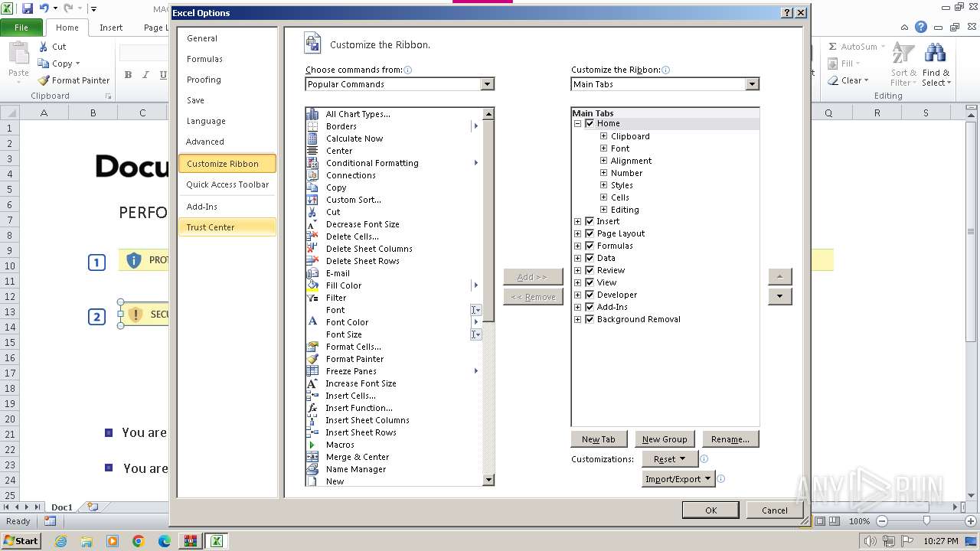Image resolution: width=980 pixels, height=551 pixels.
Task: Expand the Clipboard group node
Action: point(604,136)
